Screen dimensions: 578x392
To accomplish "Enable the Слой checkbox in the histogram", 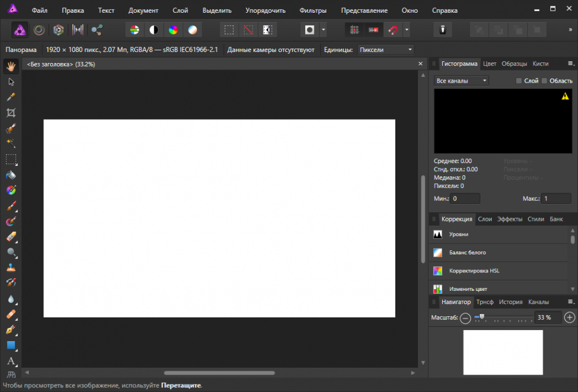I will coord(518,81).
